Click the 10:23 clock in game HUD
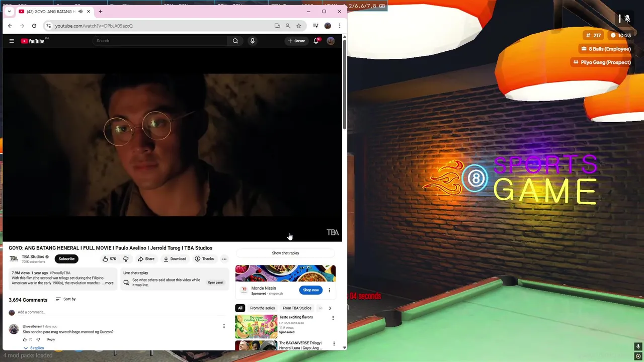 [x=620, y=35]
